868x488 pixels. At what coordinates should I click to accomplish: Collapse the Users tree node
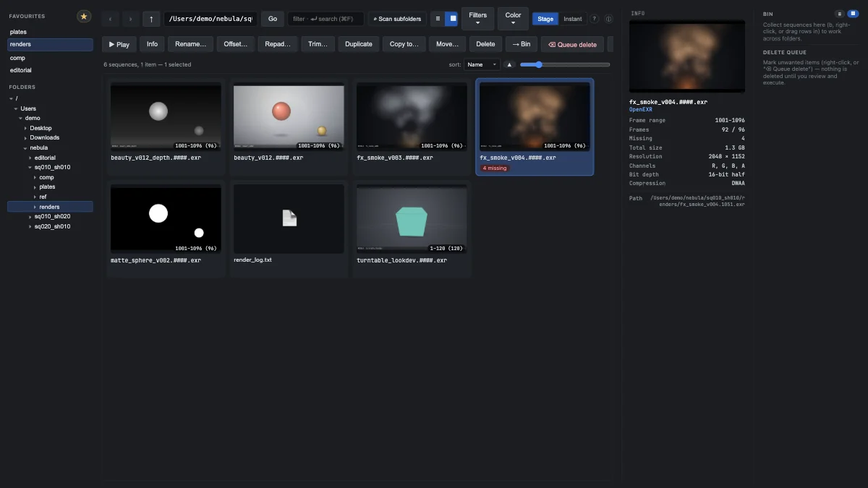15,108
